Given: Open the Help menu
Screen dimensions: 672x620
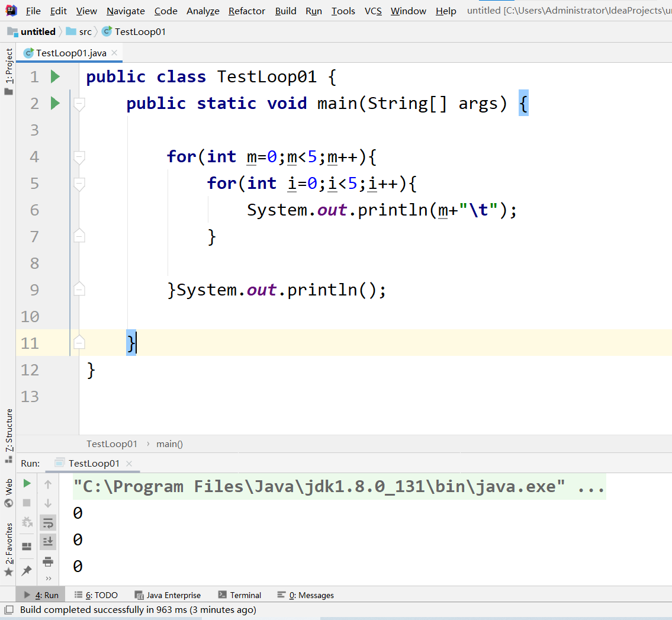Looking at the screenshot, I should 446,11.
